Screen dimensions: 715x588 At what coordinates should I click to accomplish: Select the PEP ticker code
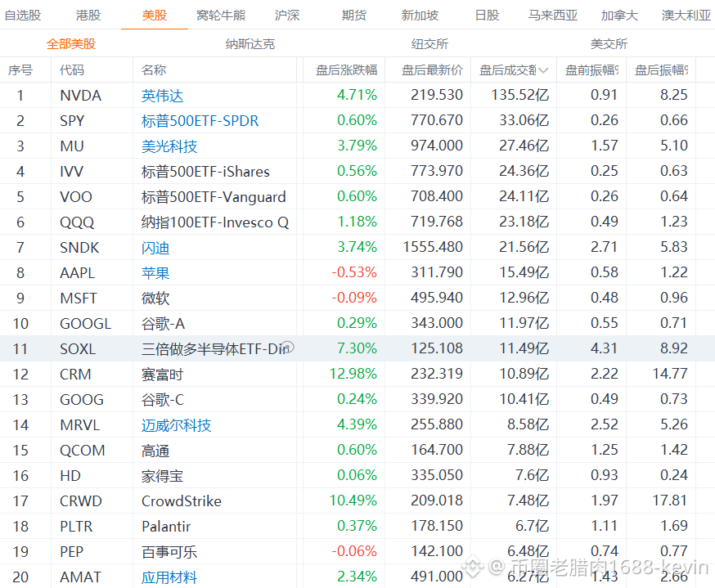tap(72, 552)
